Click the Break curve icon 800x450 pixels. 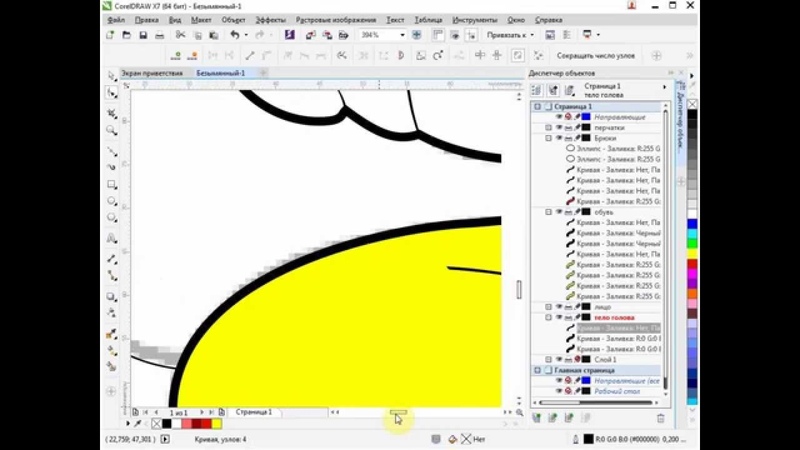pyautogui.click(x=229, y=55)
